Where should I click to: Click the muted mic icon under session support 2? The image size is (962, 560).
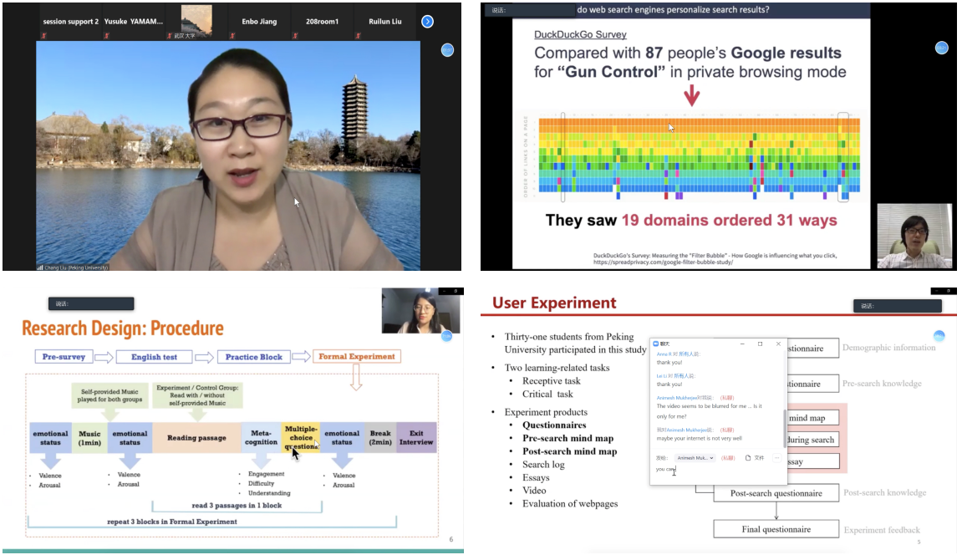click(x=43, y=36)
